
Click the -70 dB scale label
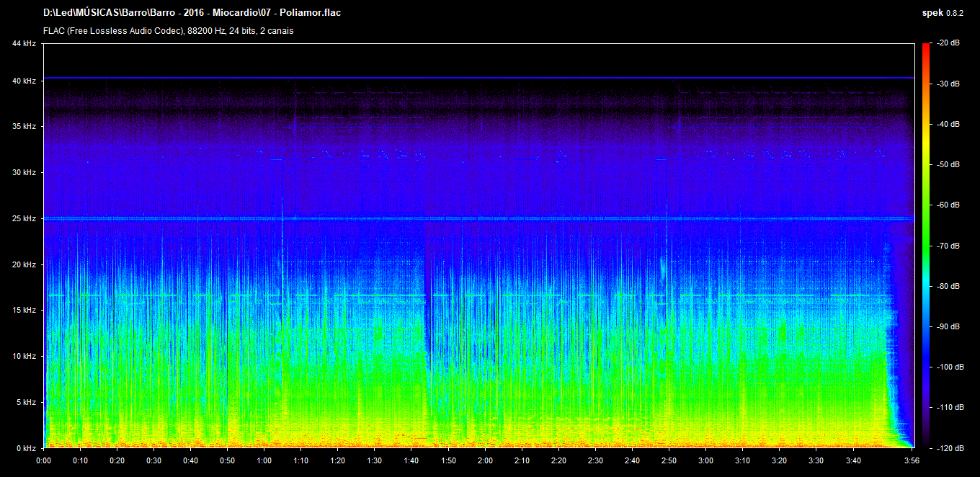948,246
